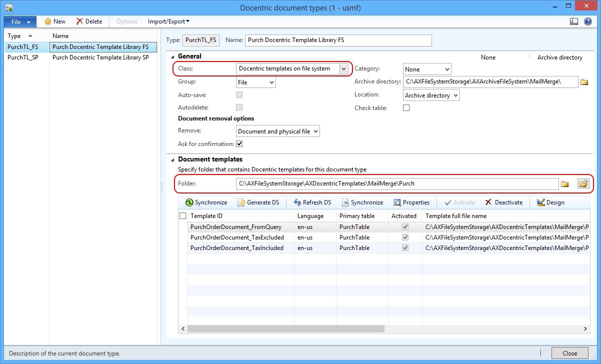Open the templates folder in Explorer

tap(583, 183)
